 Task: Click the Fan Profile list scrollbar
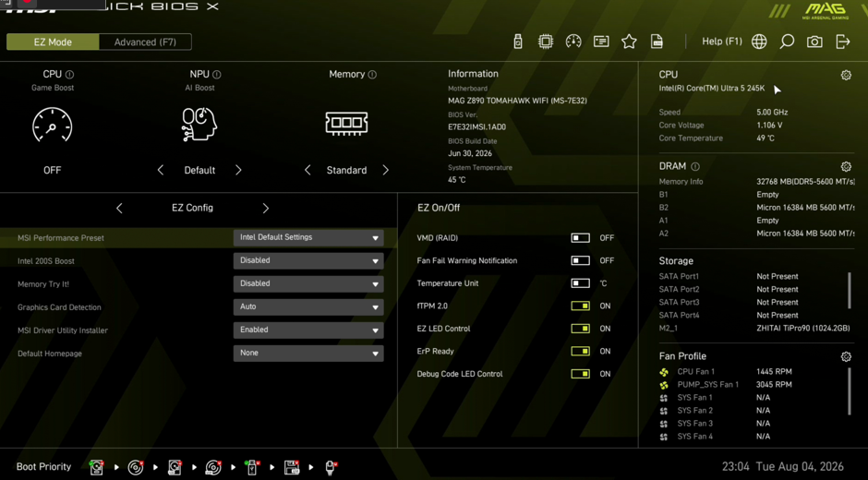point(850,390)
